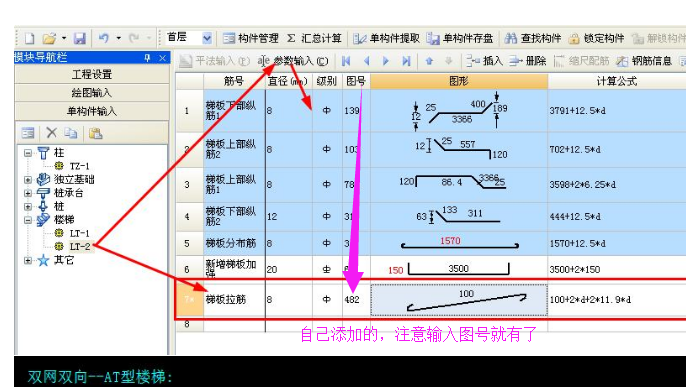Click the move row up arrow

pyautogui.click(x=429, y=61)
